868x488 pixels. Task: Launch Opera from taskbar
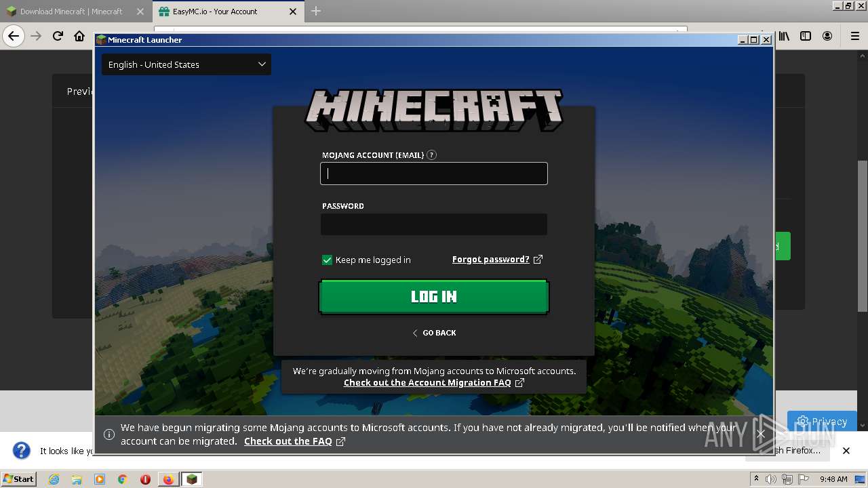tap(145, 479)
